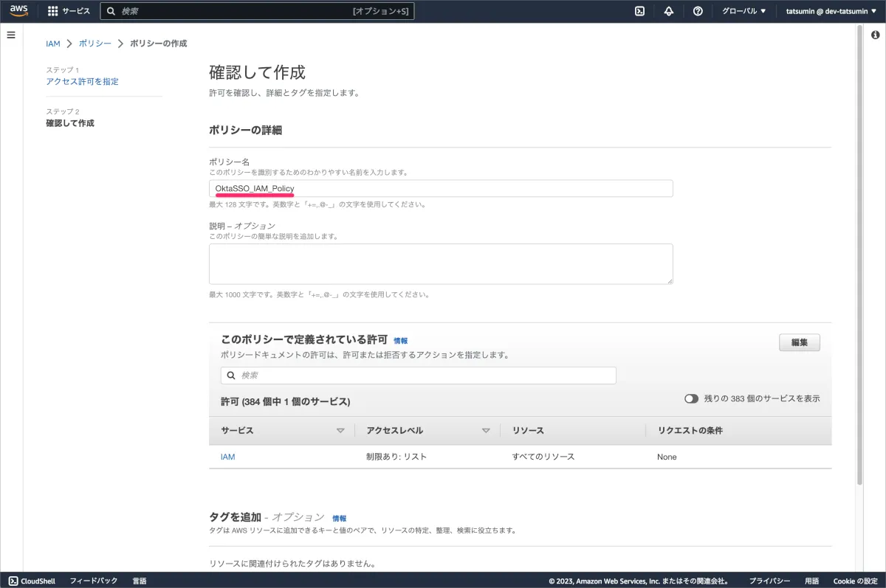Sort by サービス column arrow

[x=340, y=430]
